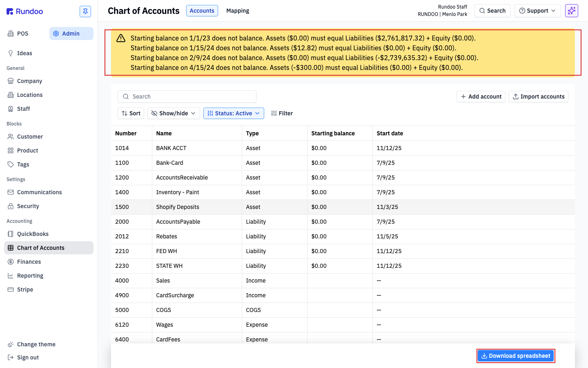Open the AI sparkle assistant icon
This screenshot has width=588, height=368.
point(572,11)
